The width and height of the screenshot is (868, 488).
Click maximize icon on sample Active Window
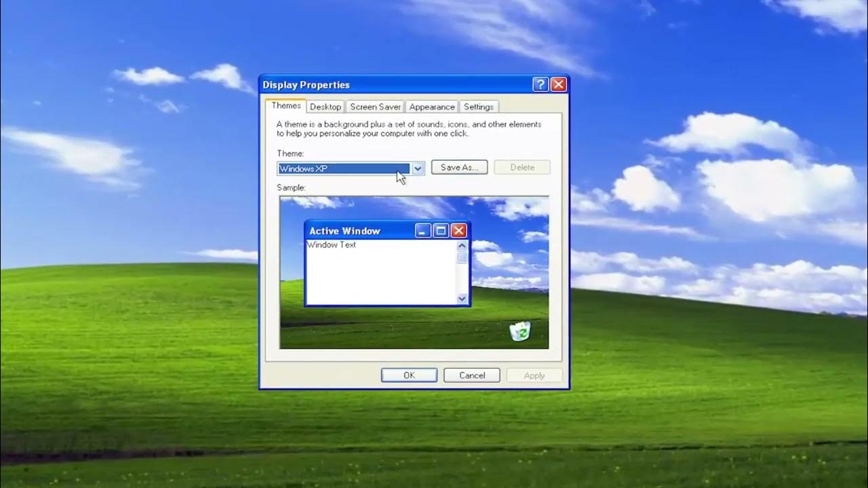tap(441, 231)
